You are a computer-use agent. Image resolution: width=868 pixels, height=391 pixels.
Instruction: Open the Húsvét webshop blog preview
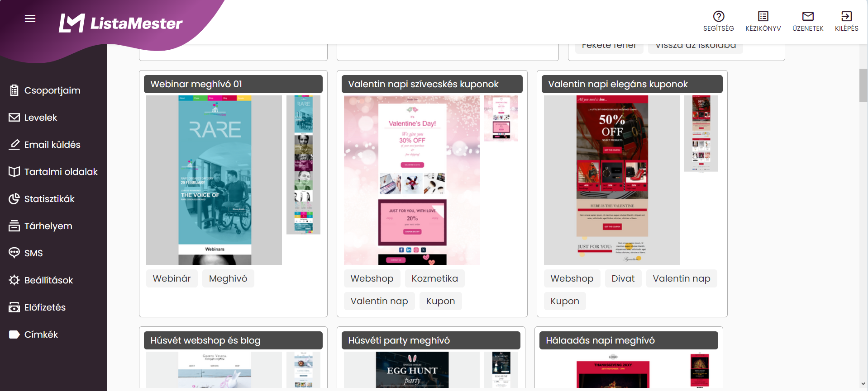point(214,370)
